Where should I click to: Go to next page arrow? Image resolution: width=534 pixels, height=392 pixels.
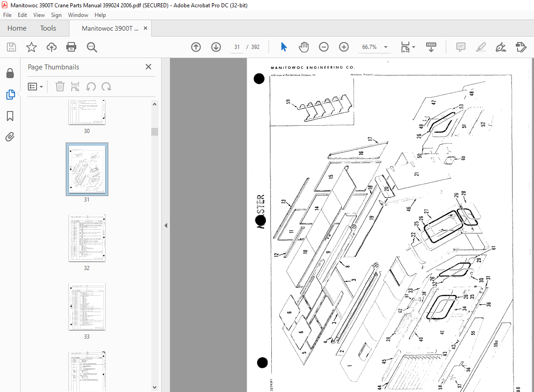216,47
